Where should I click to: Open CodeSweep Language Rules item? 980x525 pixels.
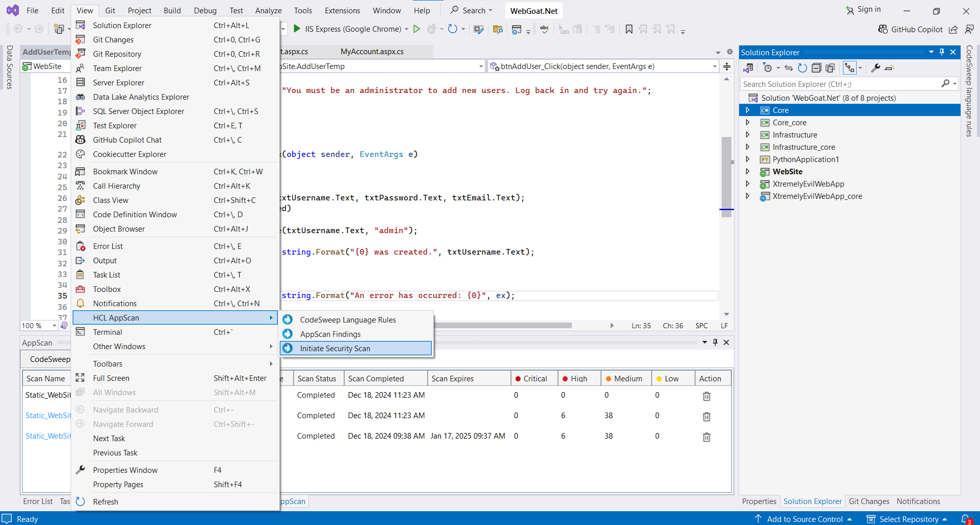click(x=356, y=320)
